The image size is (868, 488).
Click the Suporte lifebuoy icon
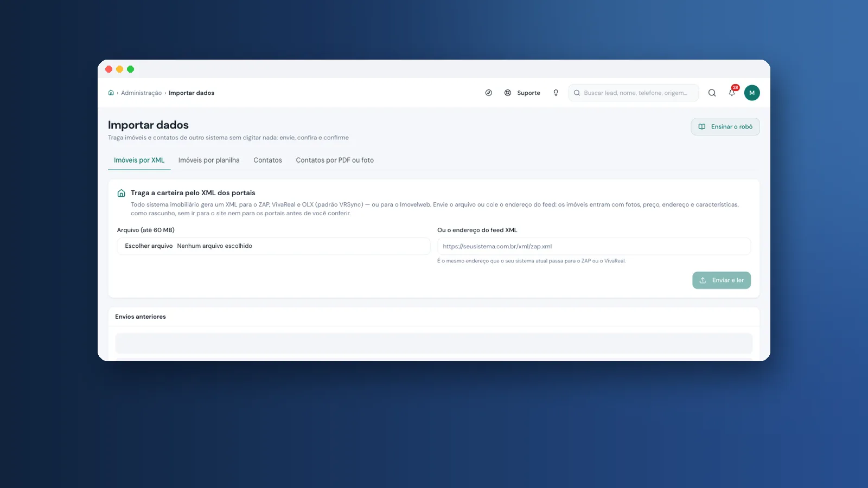508,93
